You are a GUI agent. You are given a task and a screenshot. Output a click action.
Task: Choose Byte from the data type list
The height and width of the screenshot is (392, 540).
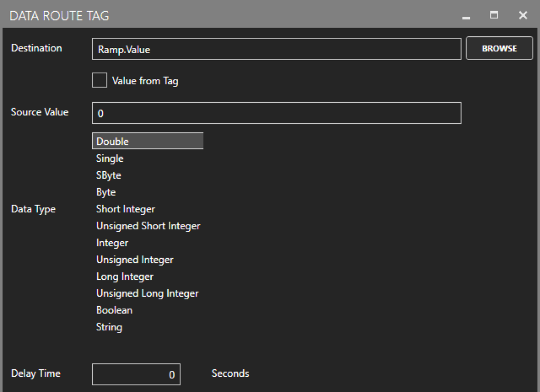click(106, 192)
